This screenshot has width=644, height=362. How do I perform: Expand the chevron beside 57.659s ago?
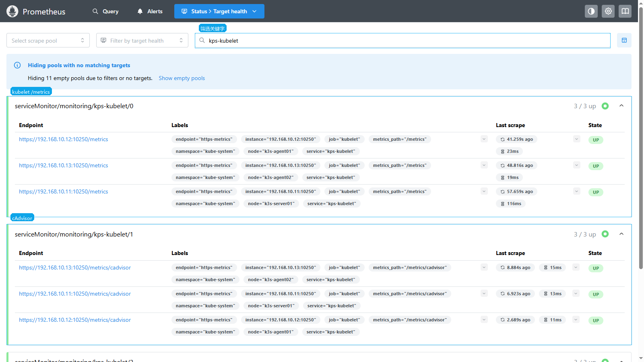pos(577,191)
